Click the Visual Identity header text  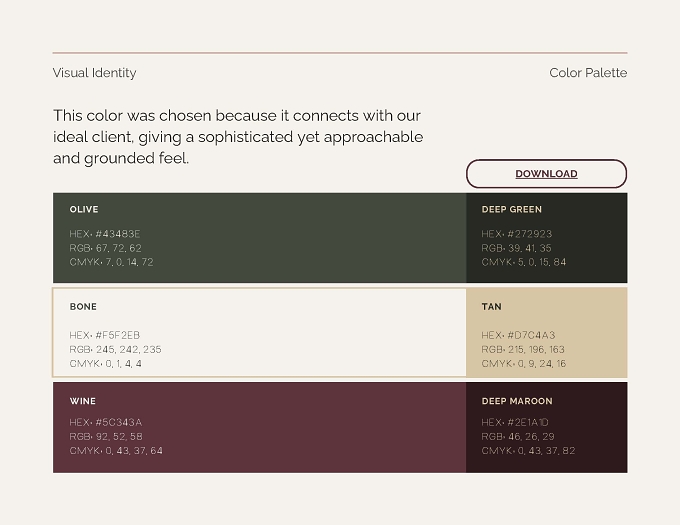[95, 73]
